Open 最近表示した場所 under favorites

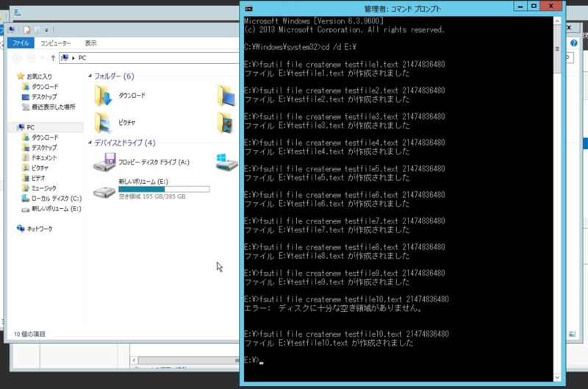(x=53, y=107)
